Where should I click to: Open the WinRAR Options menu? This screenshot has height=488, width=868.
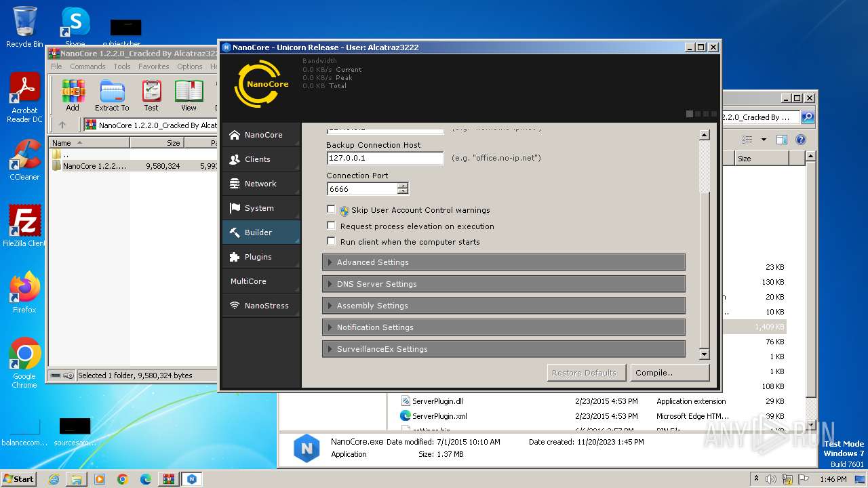pos(190,66)
